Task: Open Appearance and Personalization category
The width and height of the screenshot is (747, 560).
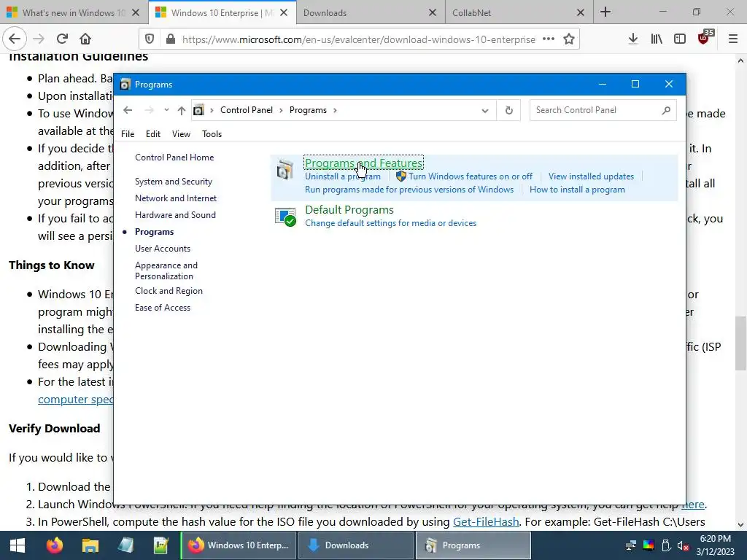Action: pos(166,271)
